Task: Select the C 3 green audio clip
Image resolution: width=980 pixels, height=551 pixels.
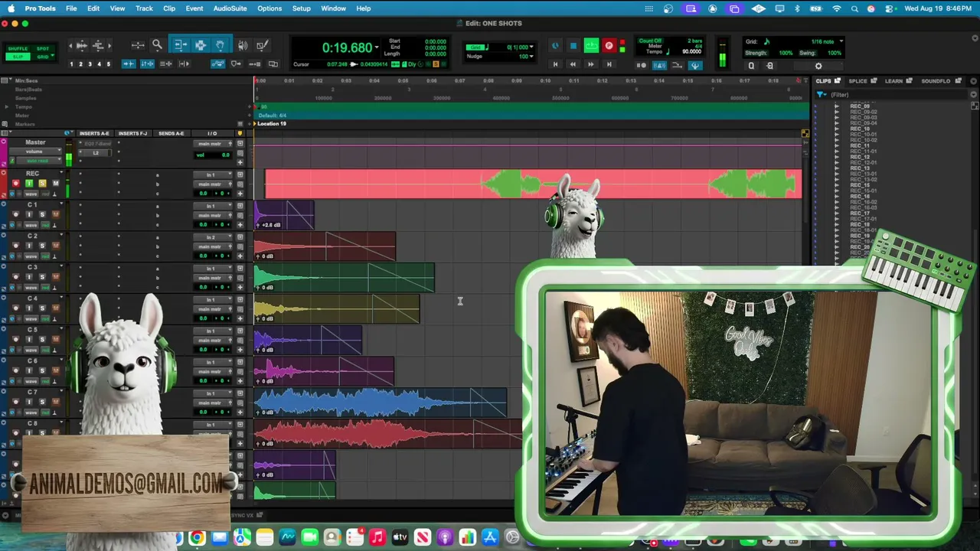Action: [x=345, y=277]
